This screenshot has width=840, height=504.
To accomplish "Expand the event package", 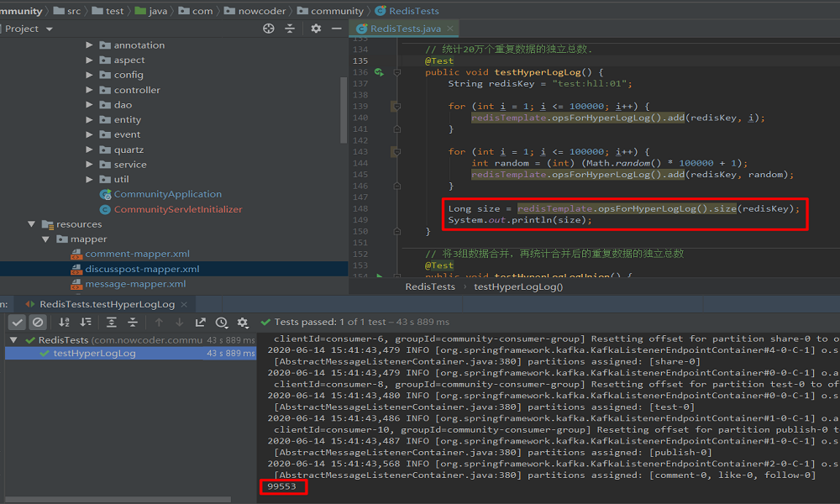I will 90,134.
